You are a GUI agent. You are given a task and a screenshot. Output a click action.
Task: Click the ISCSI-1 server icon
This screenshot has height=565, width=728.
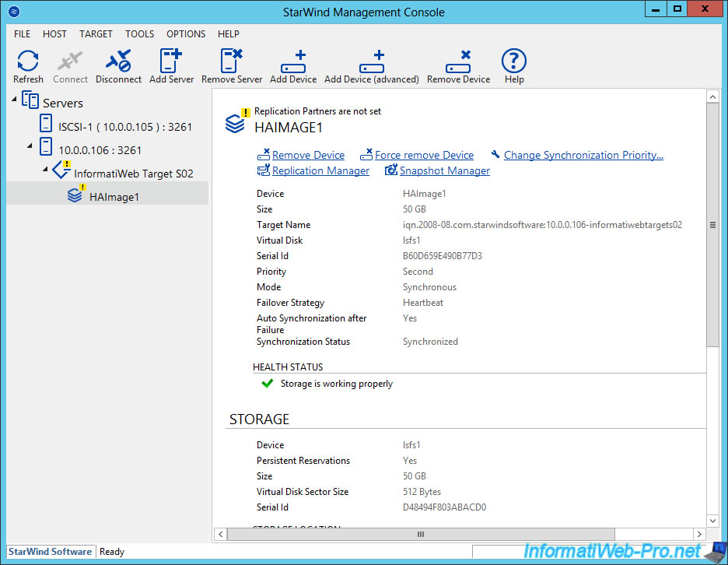coord(45,124)
